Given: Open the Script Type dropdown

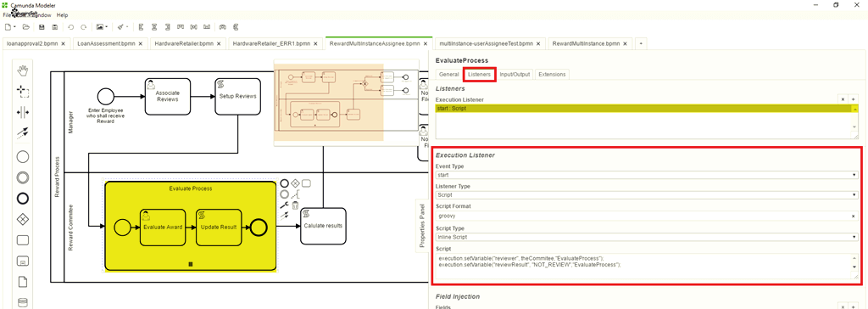Looking at the screenshot, I should click(647, 237).
